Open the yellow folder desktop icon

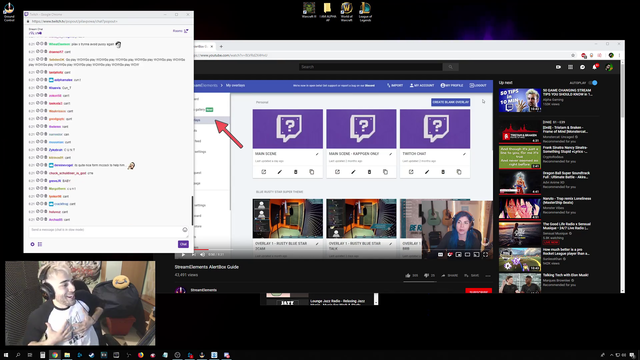(327, 11)
